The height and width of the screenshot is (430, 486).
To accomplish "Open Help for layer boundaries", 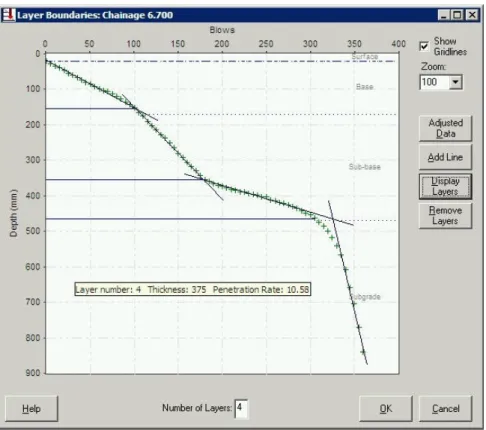I will click(31, 409).
